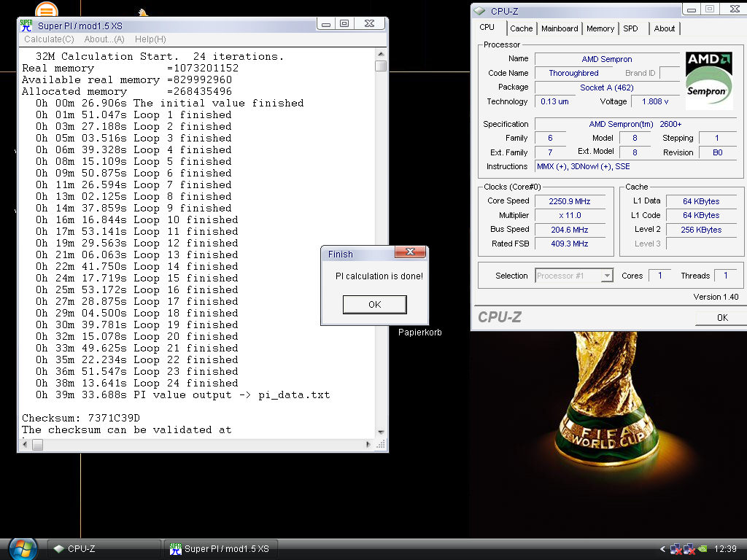Show hidden tray icons arrow
This screenshot has height=560, width=747.
click(x=662, y=549)
